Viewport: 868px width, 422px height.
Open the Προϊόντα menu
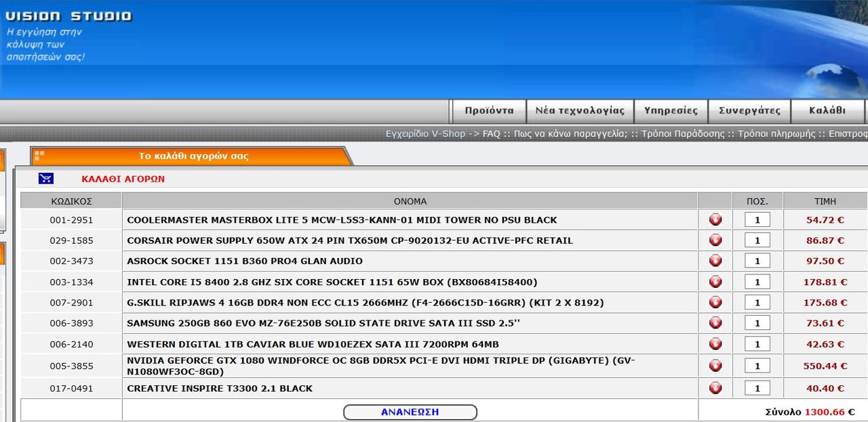(489, 110)
